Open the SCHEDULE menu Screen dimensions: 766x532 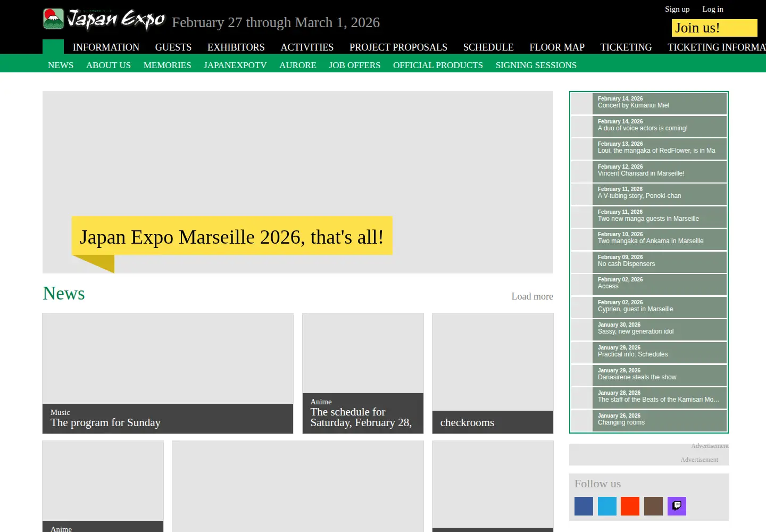[488, 47]
